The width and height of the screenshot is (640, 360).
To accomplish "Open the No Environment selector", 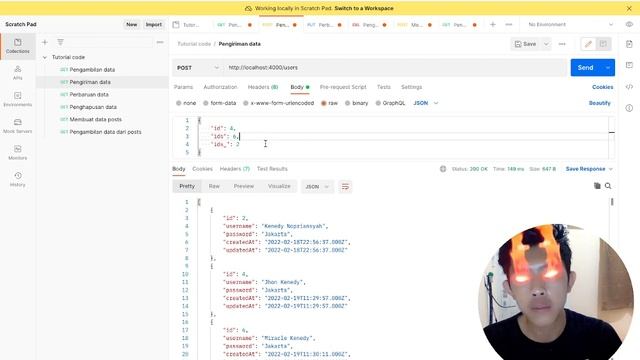I will 570,24.
